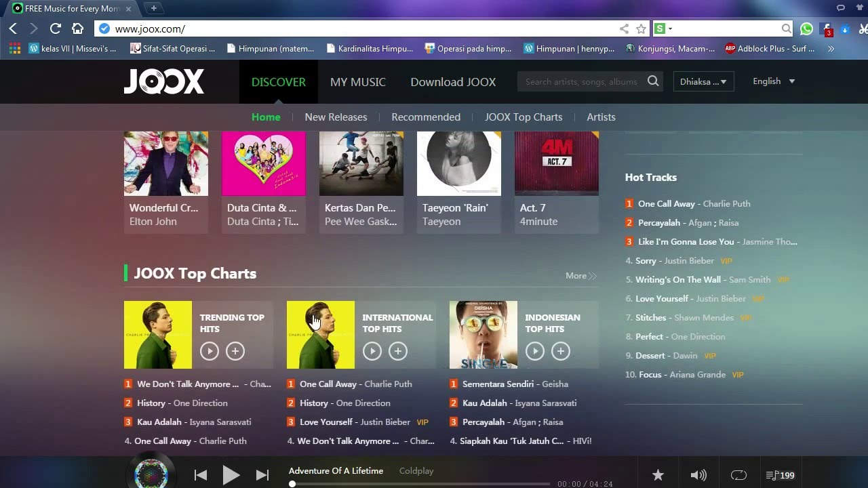Open the Kardinalitas Himpu... bookmark
Image resolution: width=868 pixels, height=488 pixels.
pyautogui.click(x=370, y=49)
